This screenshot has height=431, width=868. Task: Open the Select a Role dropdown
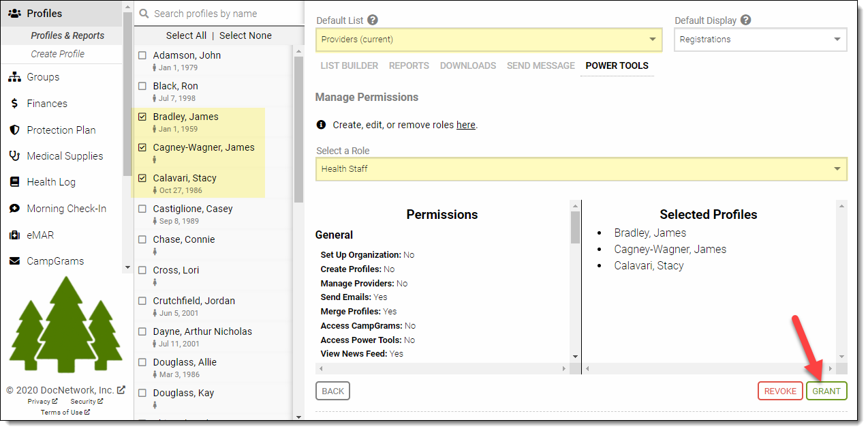click(x=581, y=169)
